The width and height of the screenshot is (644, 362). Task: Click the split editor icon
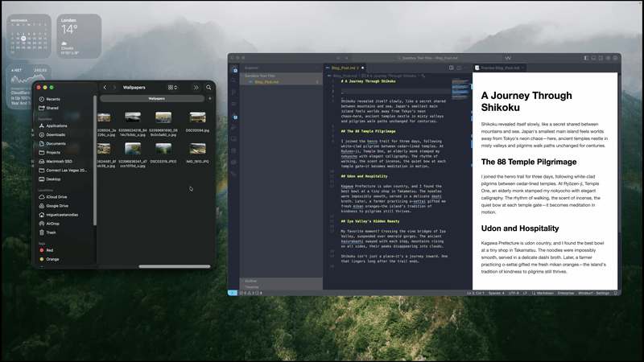[459, 68]
